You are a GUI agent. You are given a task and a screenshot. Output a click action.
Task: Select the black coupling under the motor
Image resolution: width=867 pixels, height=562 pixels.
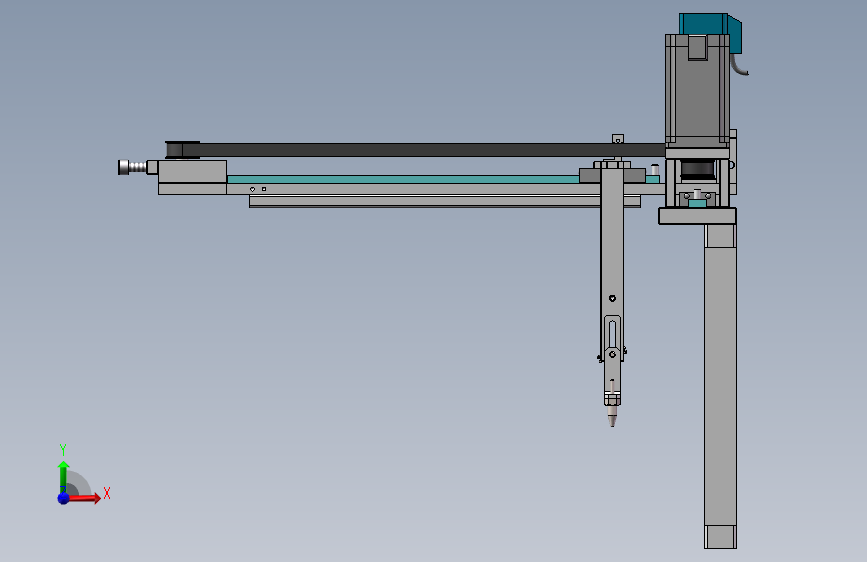click(697, 170)
